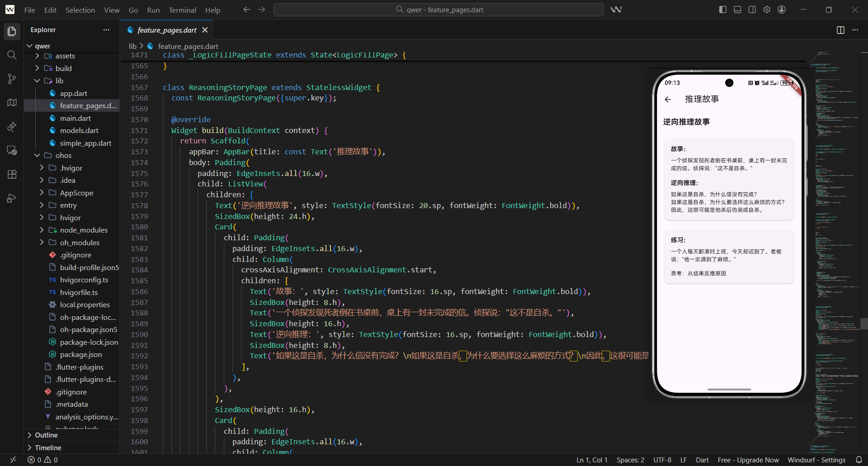The width and height of the screenshot is (868, 466).
Task: Show problems via errors and warnings count
Action: (x=42, y=460)
